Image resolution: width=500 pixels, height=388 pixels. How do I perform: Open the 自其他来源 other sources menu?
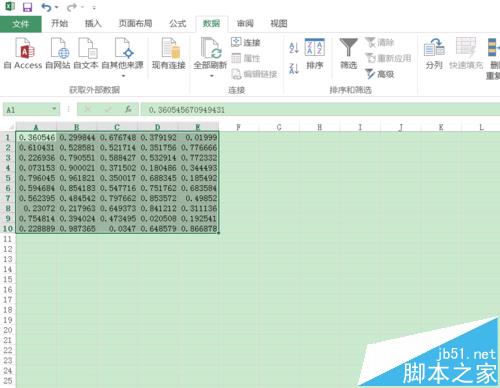[x=122, y=57]
